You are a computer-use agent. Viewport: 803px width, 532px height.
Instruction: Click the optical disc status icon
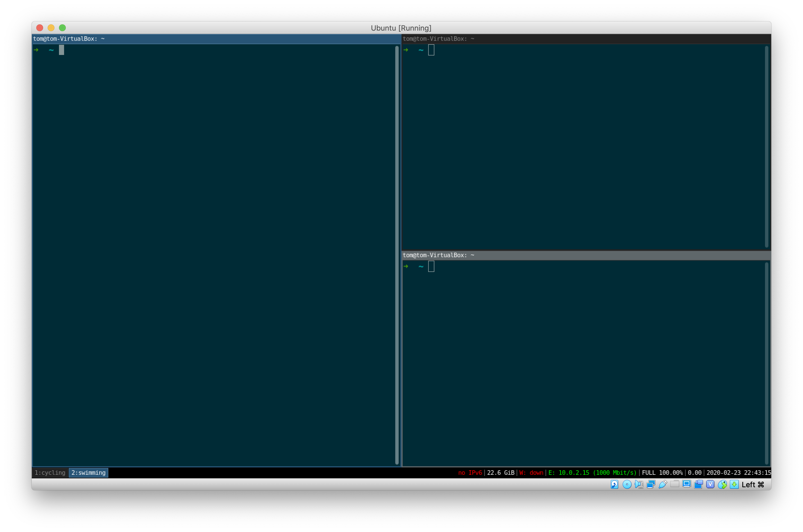tap(627, 484)
